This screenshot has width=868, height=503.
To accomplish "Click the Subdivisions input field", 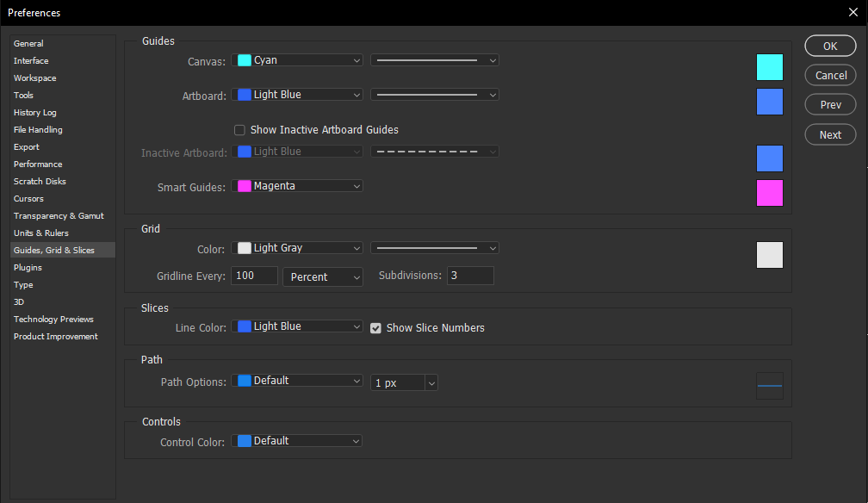I will pos(469,276).
